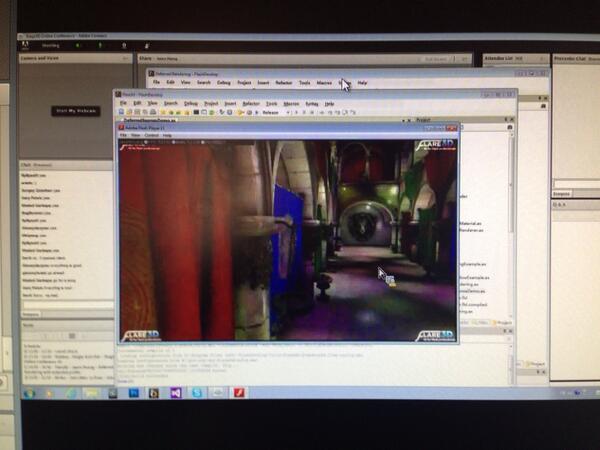Open Attendee List pod options menu
The width and height of the screenshot is (600, 450).
pyautogui.click(x=543, y=59)
